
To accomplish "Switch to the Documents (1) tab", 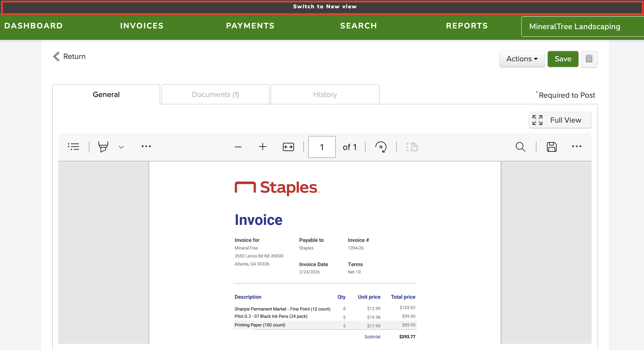I will 215,94.
